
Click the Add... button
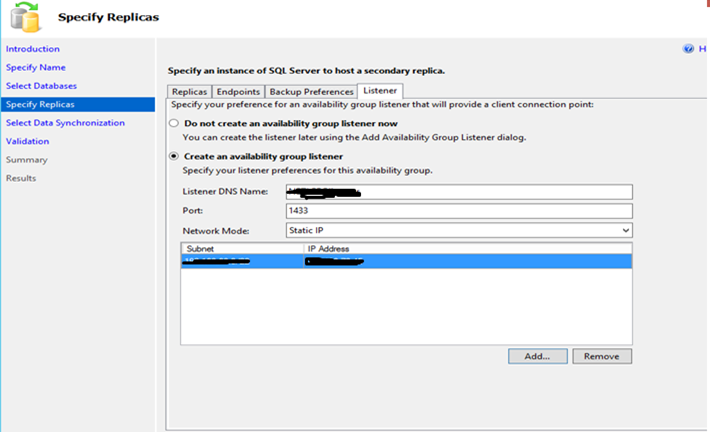point(537,356)
